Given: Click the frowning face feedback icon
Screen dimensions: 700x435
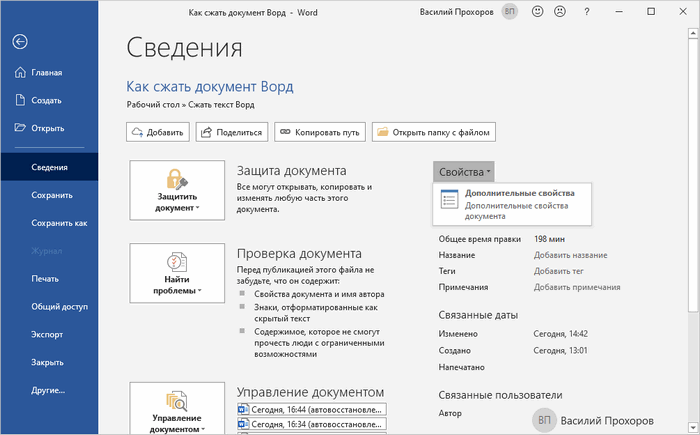Looking at the screenshot, I should coord(560,12).
